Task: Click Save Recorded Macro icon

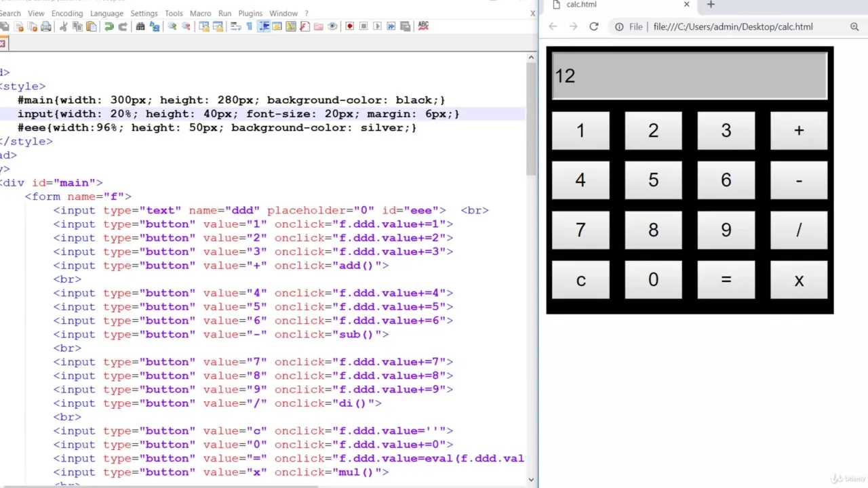Action: coord(406,26)
